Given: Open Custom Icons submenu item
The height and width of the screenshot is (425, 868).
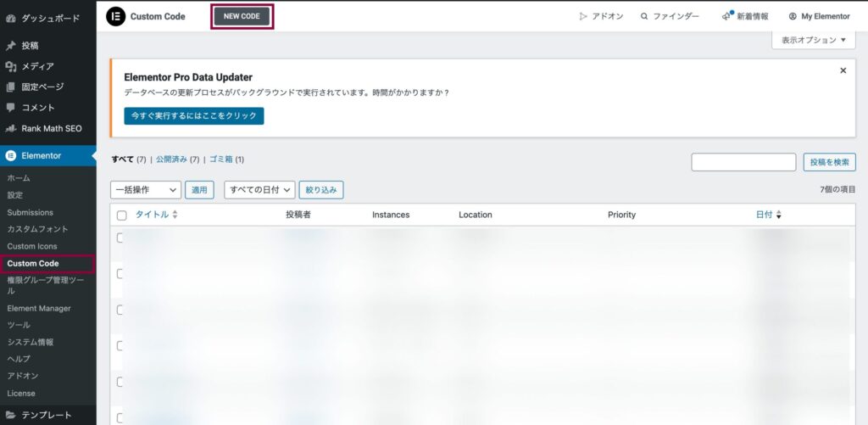Looking at the screenshot, I should (32, 246).
